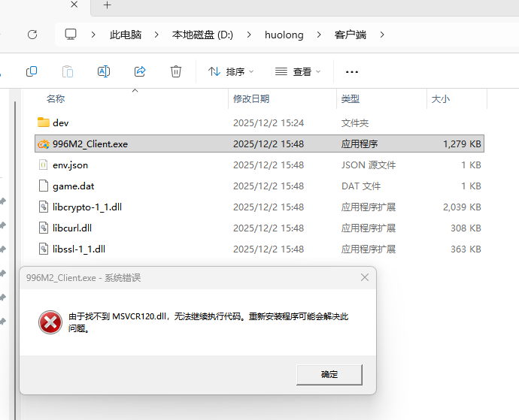The height and width of the screenshot is (420, 519).
Task: Click the Refresh icon in navigation bar
Action: pyautogui.click(x=32, y=35)
